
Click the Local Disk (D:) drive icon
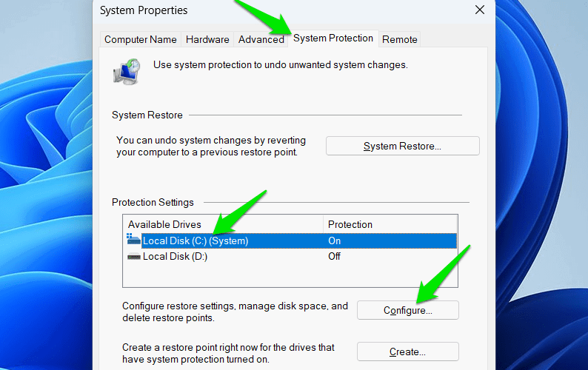point(134,257)
